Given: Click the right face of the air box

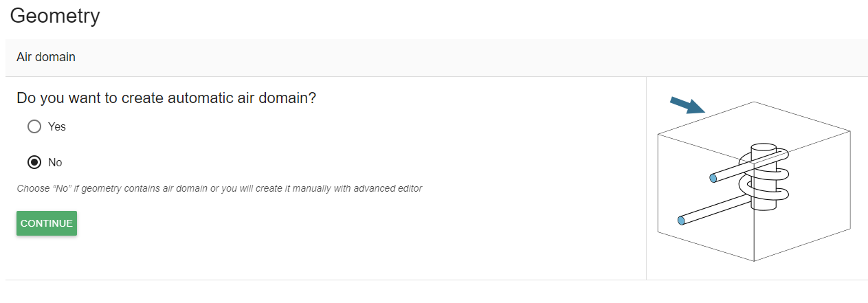Looking at the screenshot, I should click(818, 206).
